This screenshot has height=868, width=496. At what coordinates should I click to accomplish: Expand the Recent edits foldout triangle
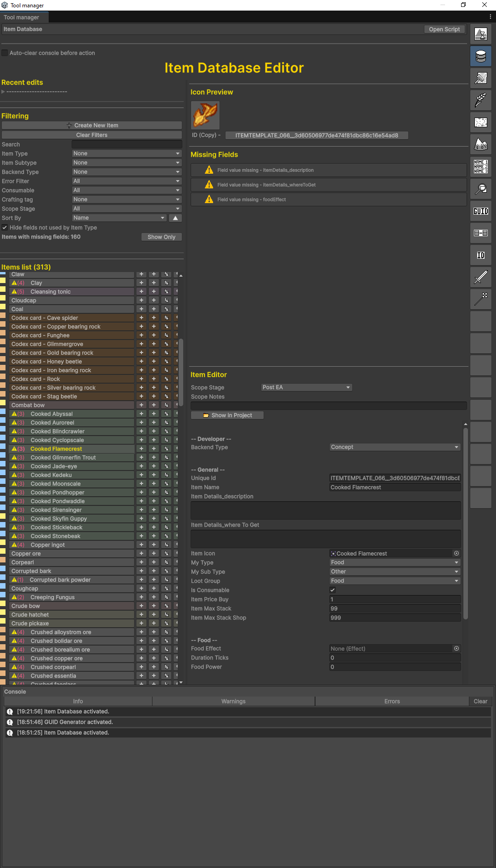click(x=3, y=91)
